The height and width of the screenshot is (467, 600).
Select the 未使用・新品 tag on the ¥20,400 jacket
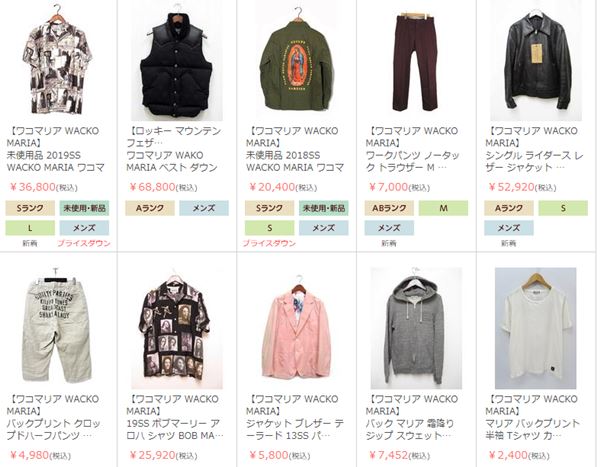point(324,208)
